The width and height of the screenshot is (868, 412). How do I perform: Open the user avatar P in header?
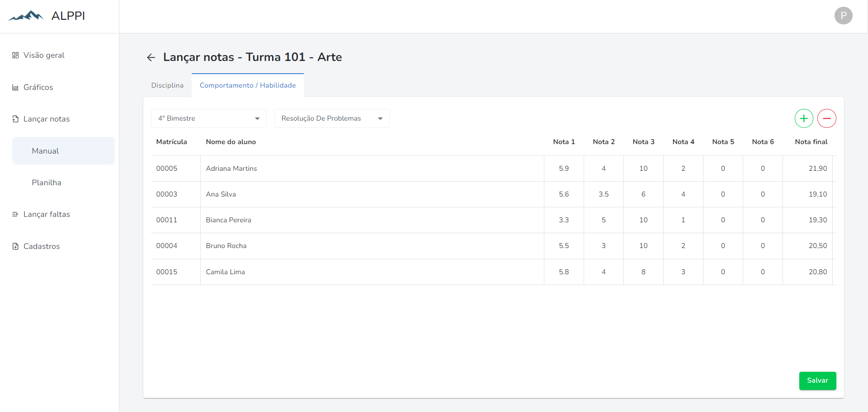pos(843,16)
